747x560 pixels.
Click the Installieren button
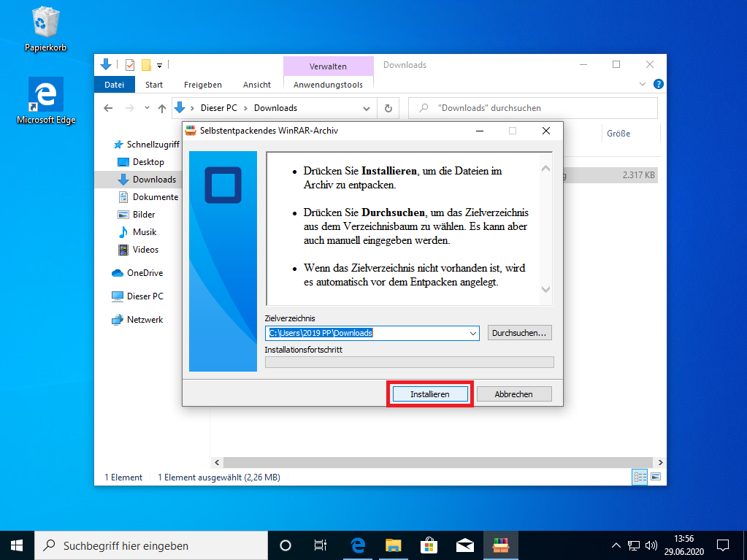pos(429,394)
